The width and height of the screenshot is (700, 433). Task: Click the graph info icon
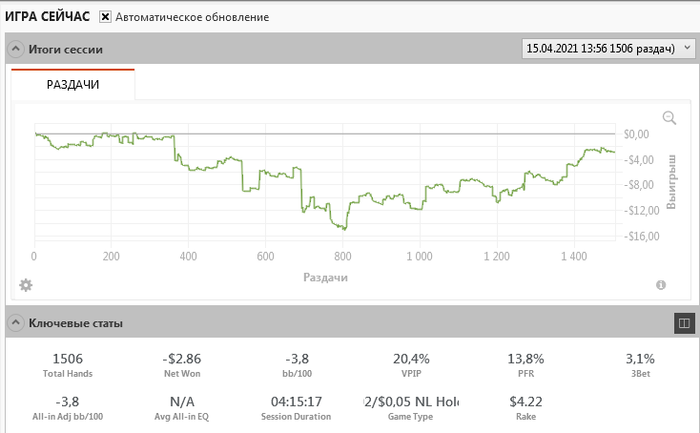click(661, 285)
